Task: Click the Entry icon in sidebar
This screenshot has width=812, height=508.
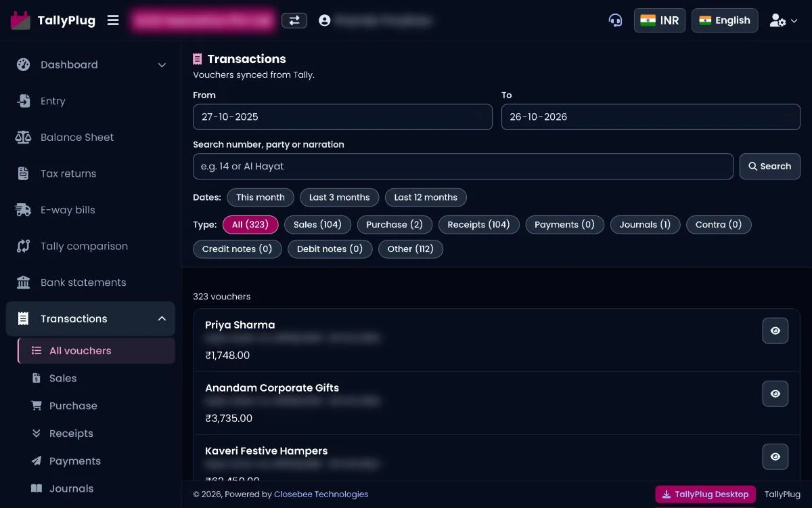Action: point(24,101)
